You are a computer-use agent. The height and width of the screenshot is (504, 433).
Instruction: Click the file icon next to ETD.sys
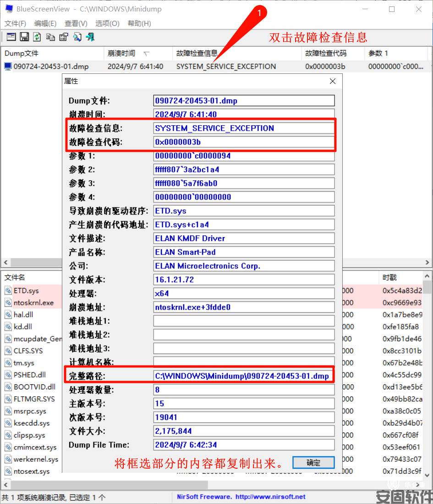8,291
